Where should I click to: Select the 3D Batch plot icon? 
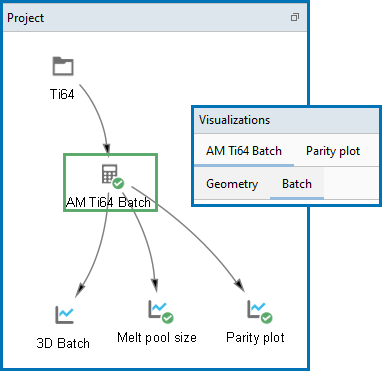[x=64, y=315]
